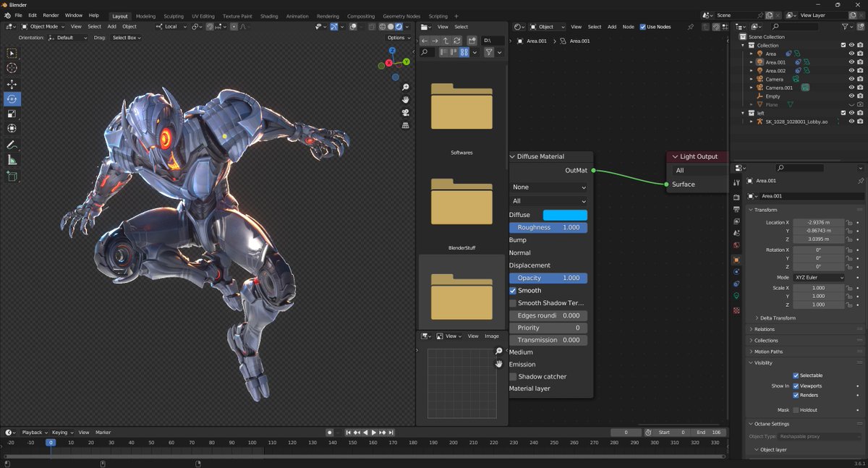Switch to the Sculpting workspace tab

click(174, 16)
